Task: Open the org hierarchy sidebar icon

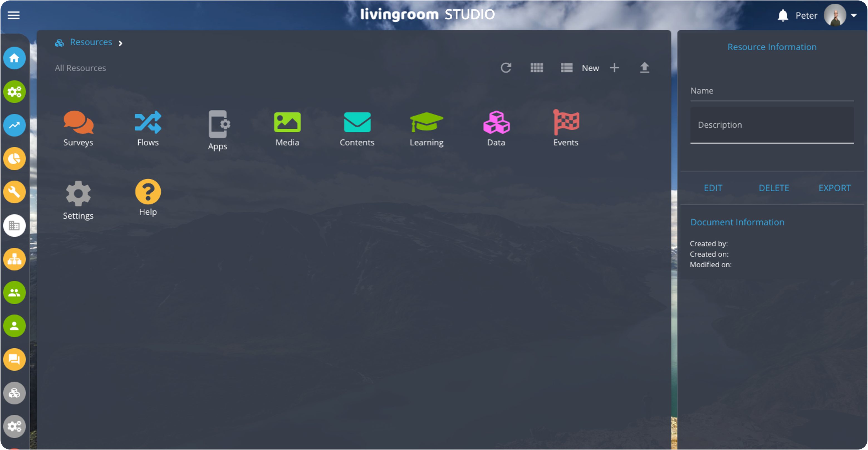Action: (14, 259)
